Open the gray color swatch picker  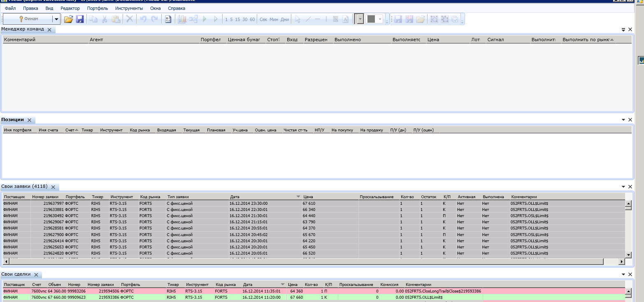click(x=380, y=19)
